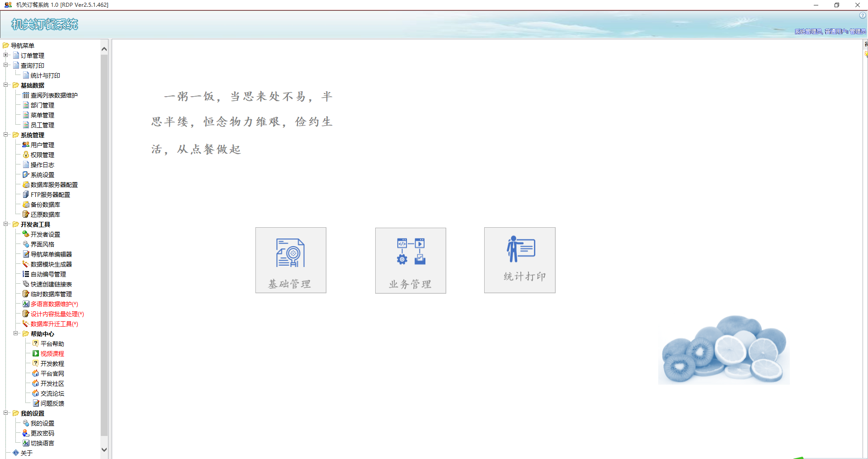Image resolution: width=868 pixels, height=459 pixels.
Task: Collapse the 帮助中心 tree node
Action: [16, 333]
